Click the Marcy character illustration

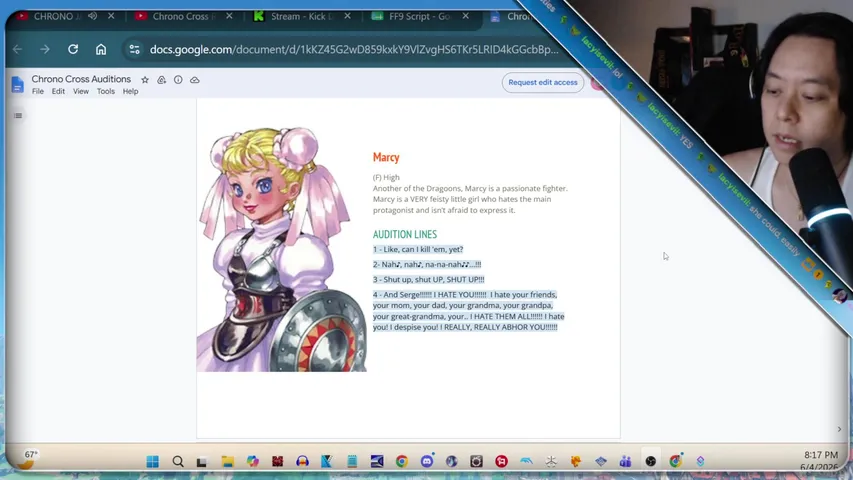pos(281,249)
